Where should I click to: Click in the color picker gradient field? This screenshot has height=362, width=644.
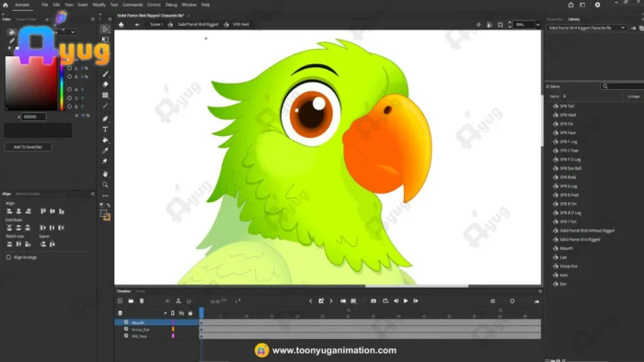click(x=31, y=84)
